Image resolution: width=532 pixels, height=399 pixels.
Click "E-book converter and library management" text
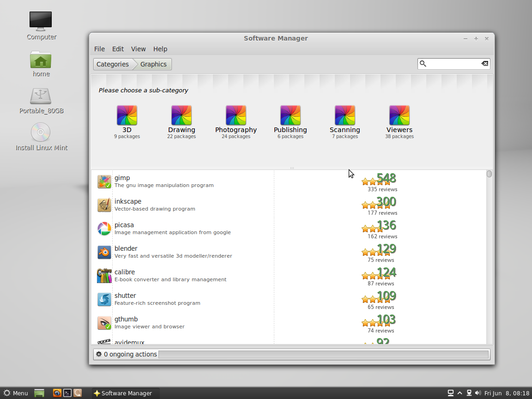coord(170,279)
